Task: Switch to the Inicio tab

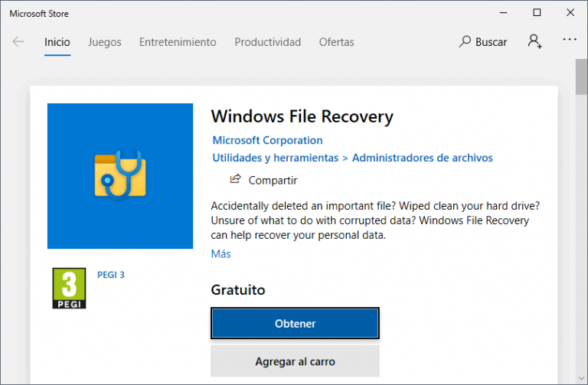Action: (x=57, y=42)
